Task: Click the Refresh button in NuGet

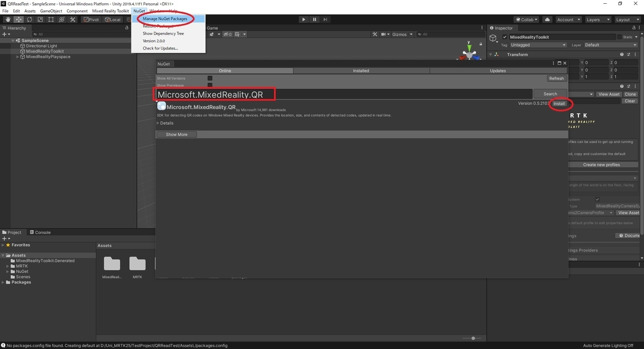Action: (557, 78)
